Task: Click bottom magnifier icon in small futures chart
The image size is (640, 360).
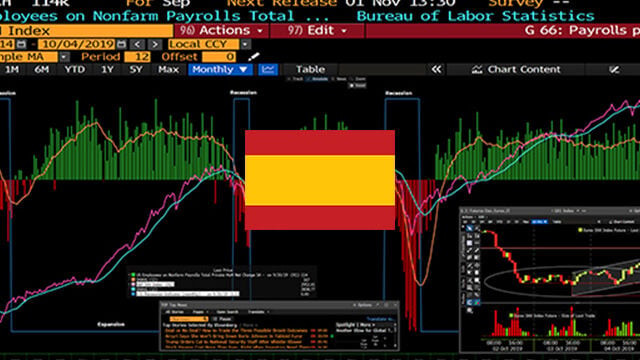Action: [470, 310]
